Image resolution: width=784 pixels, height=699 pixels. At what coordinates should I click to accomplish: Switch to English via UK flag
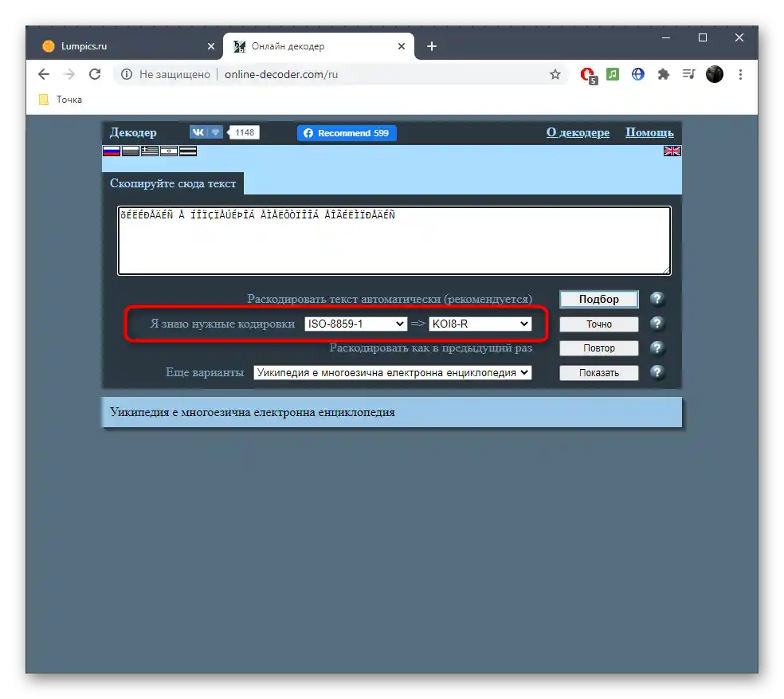pyautogui.click(x=672, y=151)
